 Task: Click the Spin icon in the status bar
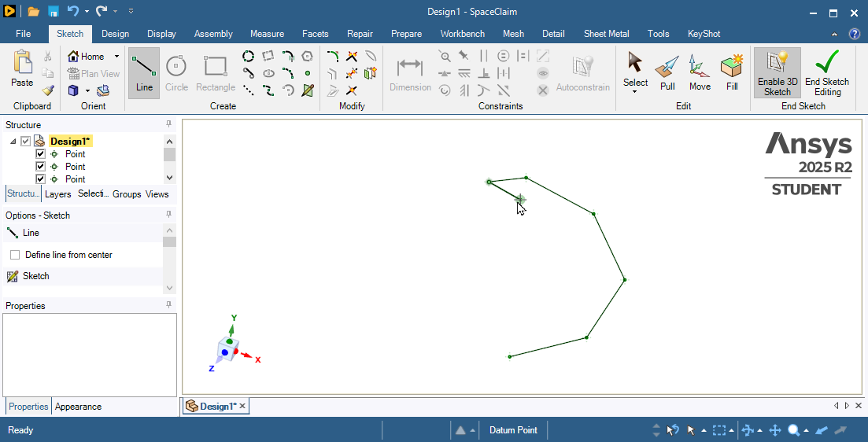point(748,430)
